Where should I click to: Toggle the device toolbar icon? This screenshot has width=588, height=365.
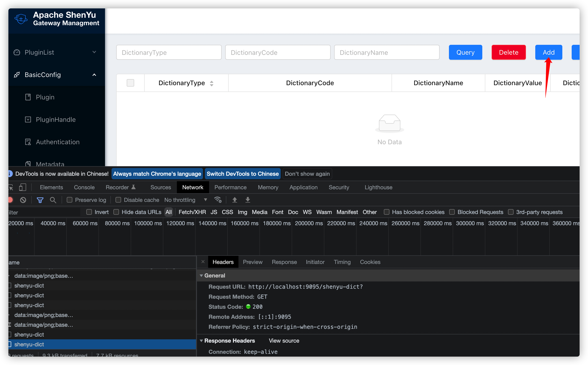click(x=22, y=187)
